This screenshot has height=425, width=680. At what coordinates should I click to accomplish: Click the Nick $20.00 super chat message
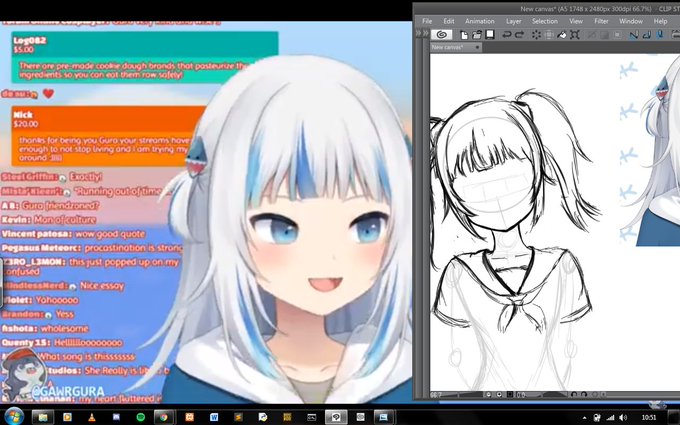point(108,136)
